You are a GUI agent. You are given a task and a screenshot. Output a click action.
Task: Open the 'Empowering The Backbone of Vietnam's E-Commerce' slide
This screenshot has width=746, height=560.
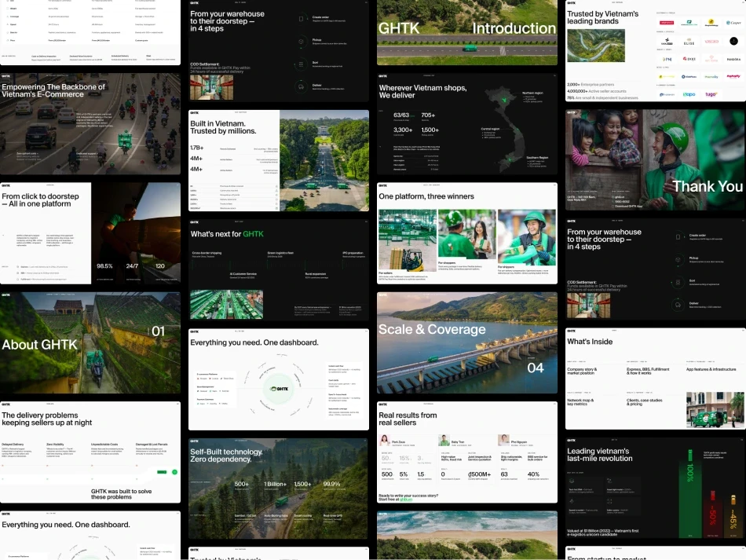point(90,124)
